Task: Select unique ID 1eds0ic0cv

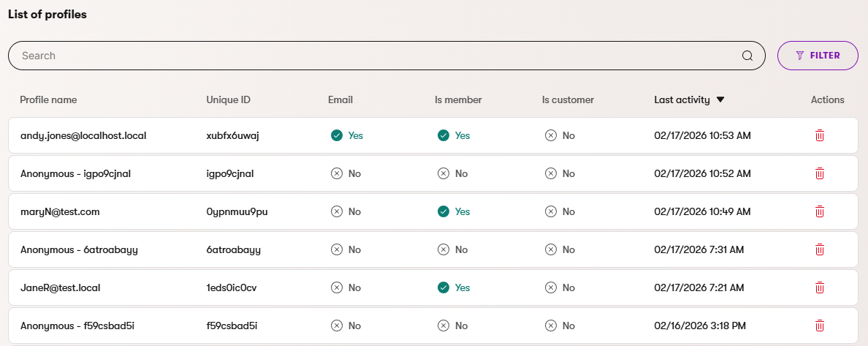Action: click(232, 287)
